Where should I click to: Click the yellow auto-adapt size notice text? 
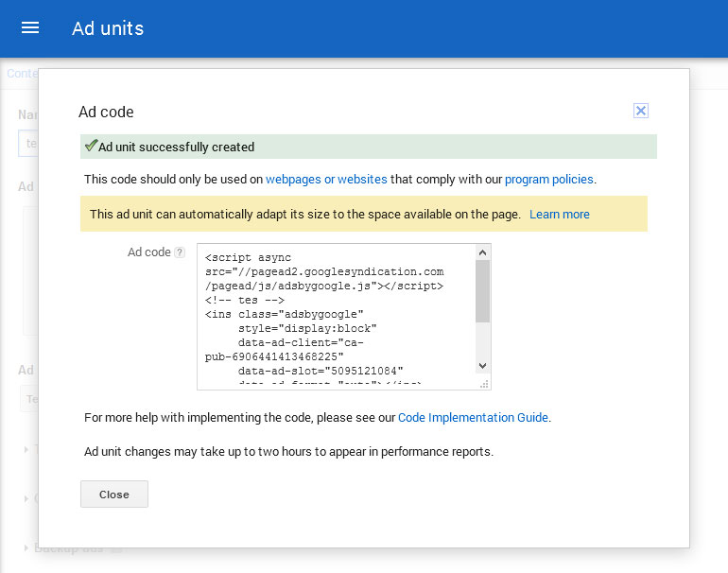(305, 214)
